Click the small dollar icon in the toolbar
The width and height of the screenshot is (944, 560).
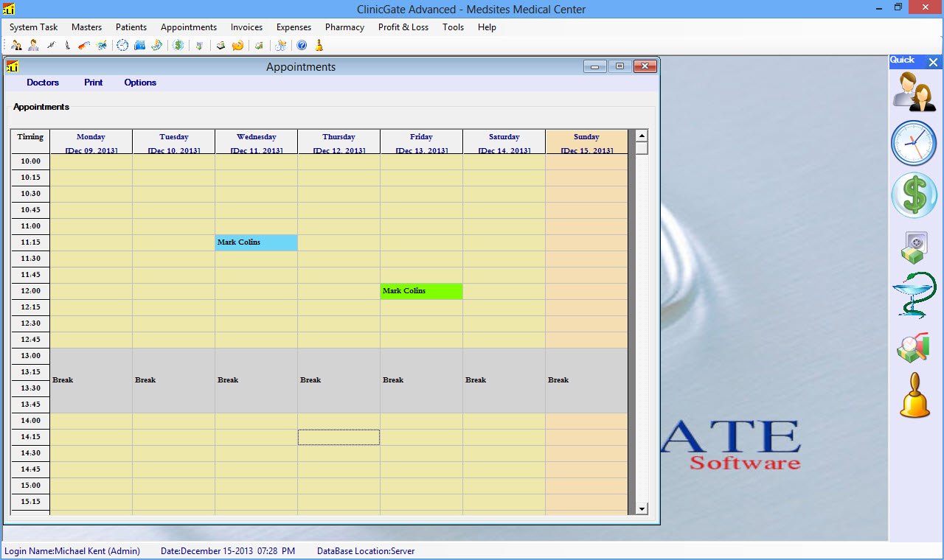pyautogui.click(x=178, y=45)
